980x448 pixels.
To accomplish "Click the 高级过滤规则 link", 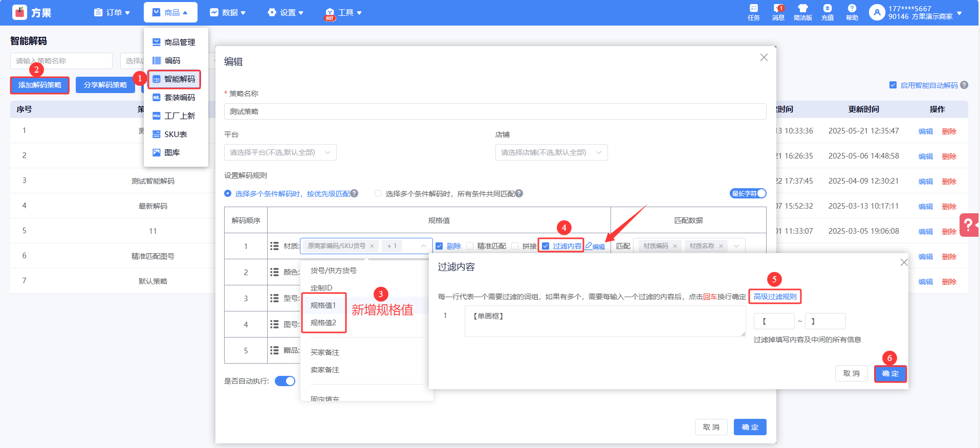I will (775, 297).
